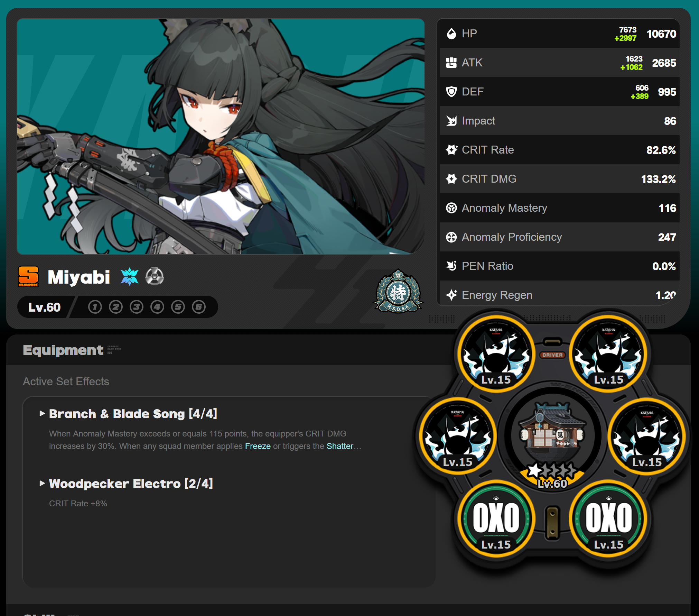
Task: Select the top-right Katana drive disc
Action: (x=608, y=354)
